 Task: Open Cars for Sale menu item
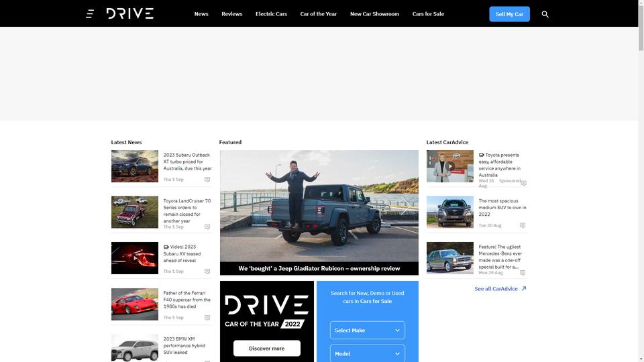click(x=428, y=14)
